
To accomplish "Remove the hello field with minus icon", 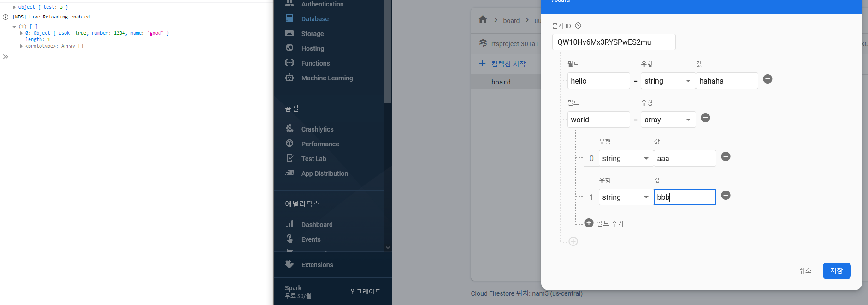I will coord(768,79).
